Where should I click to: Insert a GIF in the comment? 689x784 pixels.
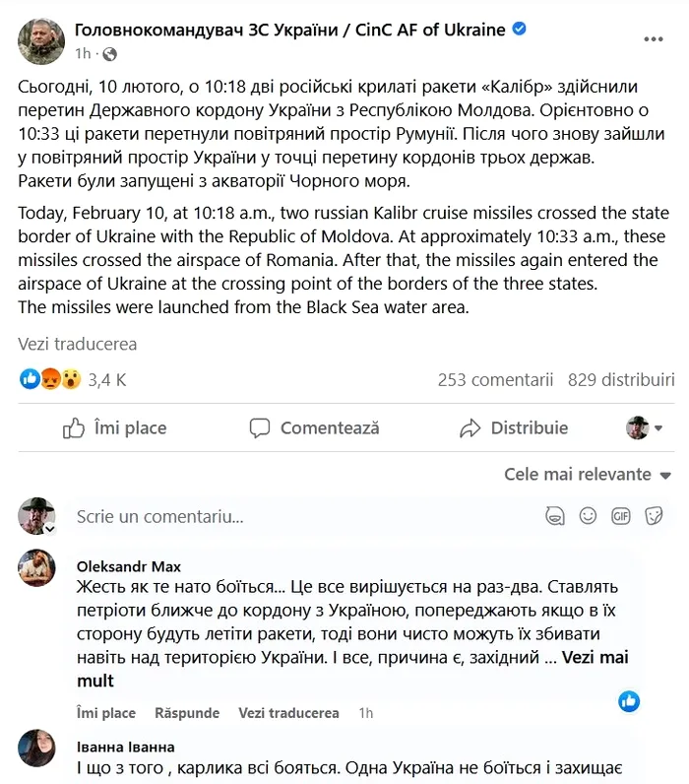click(x=620, y=515)
